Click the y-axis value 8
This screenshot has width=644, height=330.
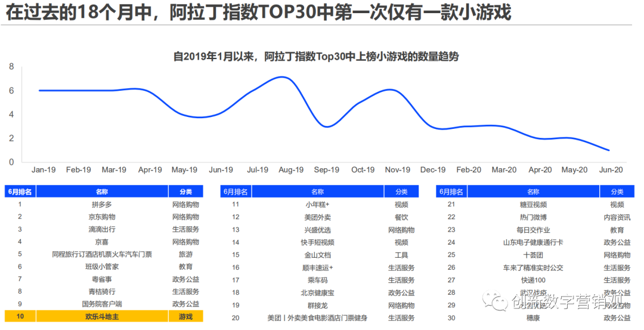tap(11, 67)
